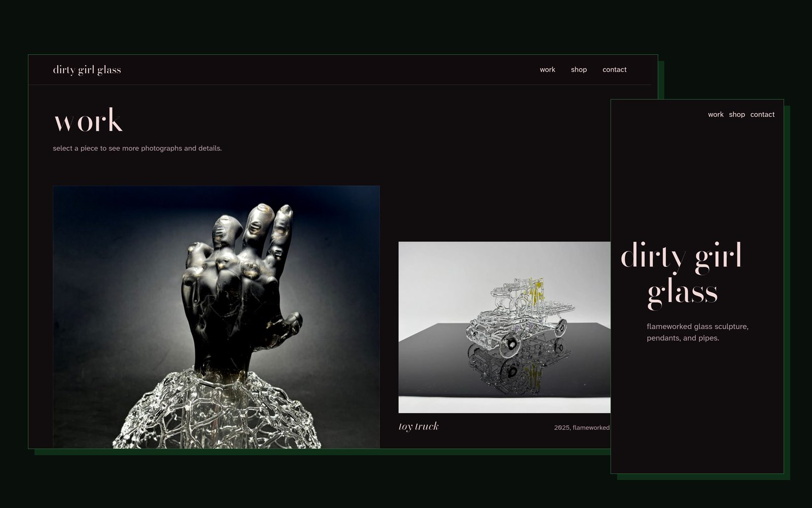Select 'work' in the mobile window nav
The width and height of the screenshot is (812, 508).
716,114
